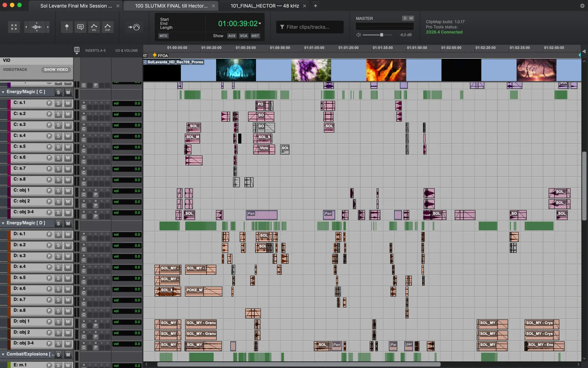The image size is (588, 368).
Task: Open the settings gear icon
Action: [582, 6]
